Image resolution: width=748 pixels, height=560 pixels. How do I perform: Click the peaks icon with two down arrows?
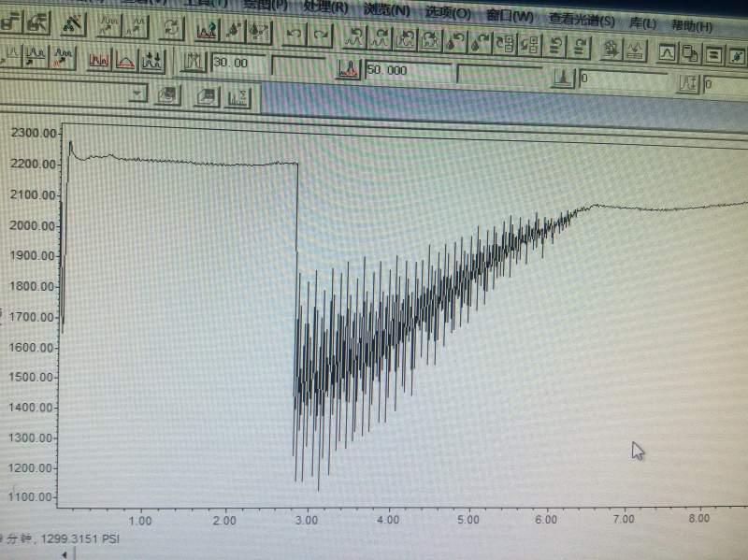click(x=152, y=62)
